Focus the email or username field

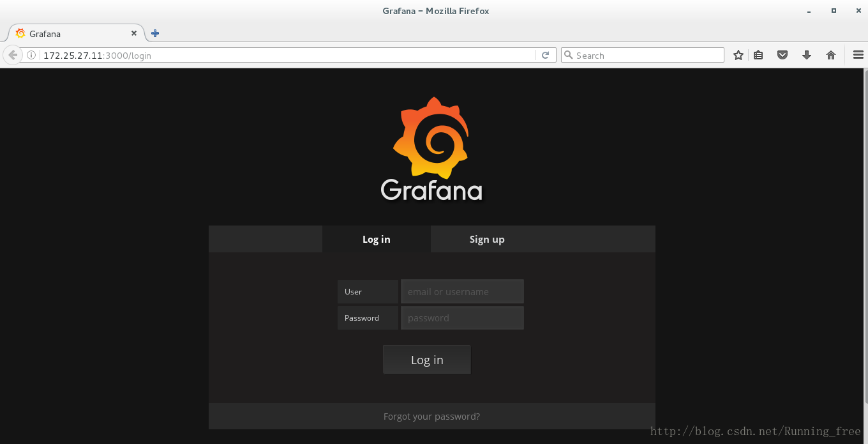(x=462, y=291)
